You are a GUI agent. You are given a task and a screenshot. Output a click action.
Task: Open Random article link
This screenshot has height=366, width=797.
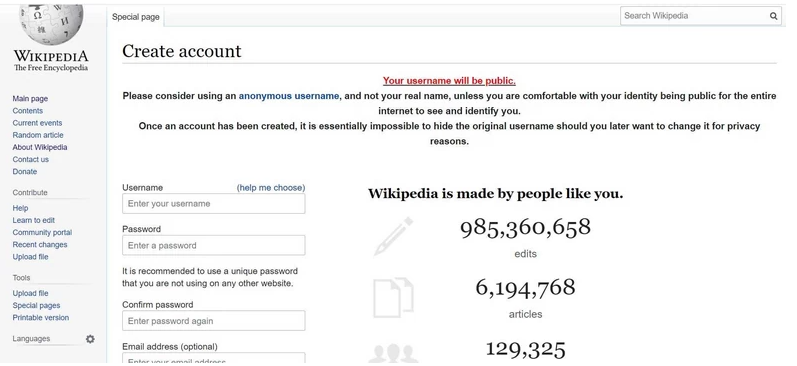[x=38, y=135]
